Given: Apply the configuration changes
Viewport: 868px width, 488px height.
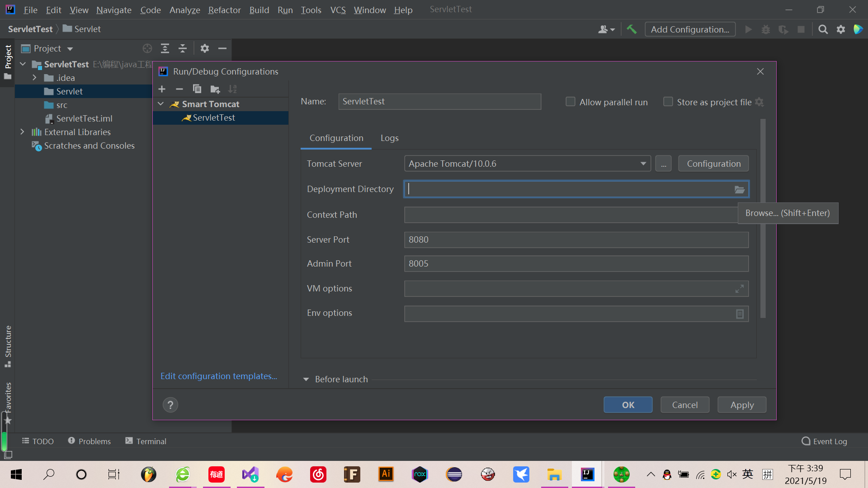Looking at the screenshot, I should (x=741, y=404).
